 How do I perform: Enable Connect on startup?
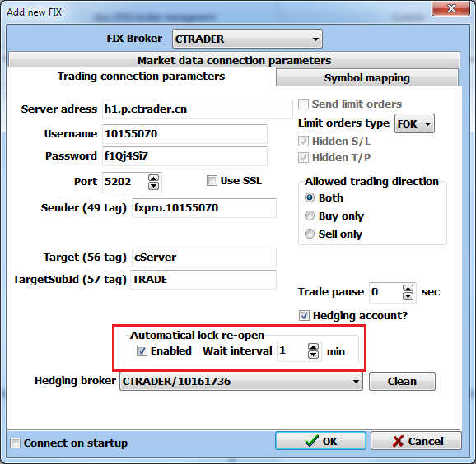pos(15,443)
